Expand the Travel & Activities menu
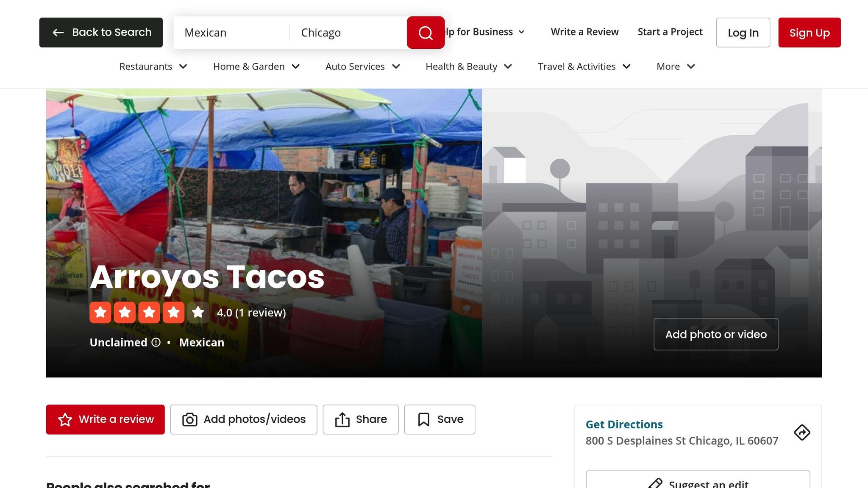Viewport: 868px width, 488px height. tap(584, 67)
